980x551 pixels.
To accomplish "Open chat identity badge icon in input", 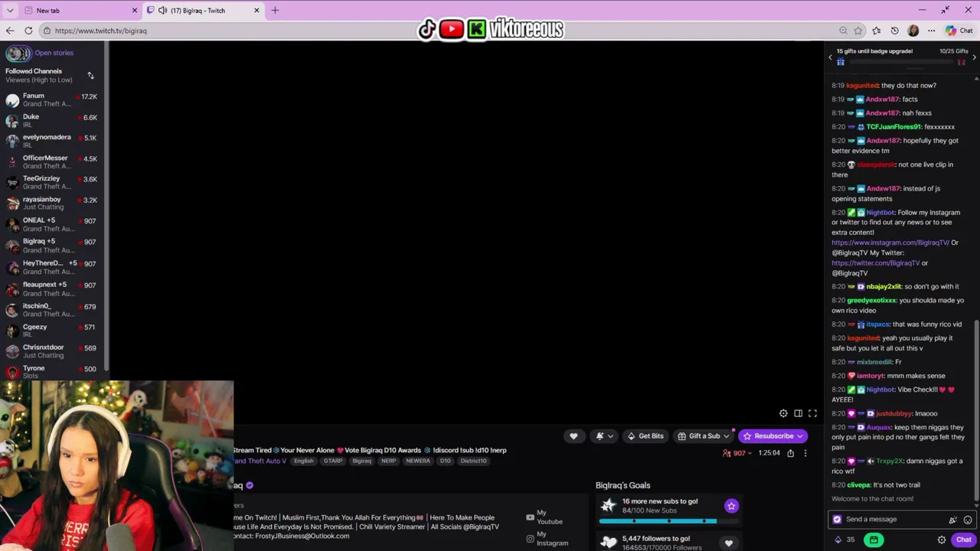I will (x=837, y=519).
